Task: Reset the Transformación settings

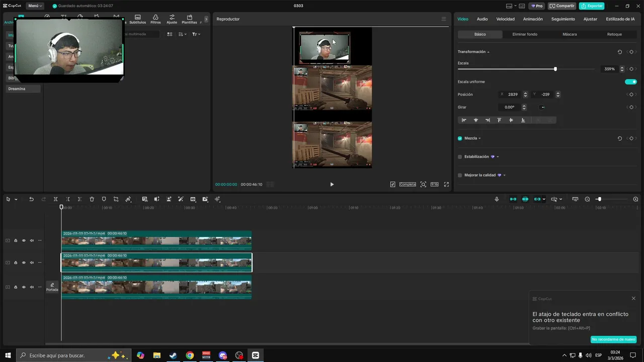Action: 619,52
